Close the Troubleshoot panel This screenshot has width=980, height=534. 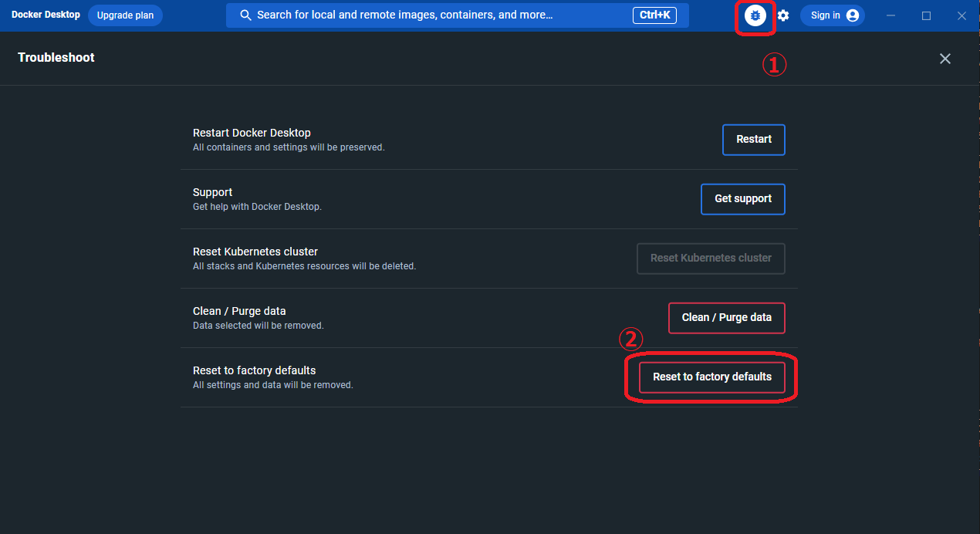[945, 59]
